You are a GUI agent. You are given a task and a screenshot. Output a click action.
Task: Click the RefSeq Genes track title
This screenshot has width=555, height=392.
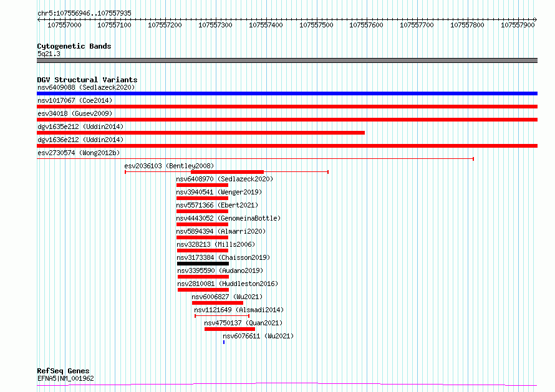63,371
